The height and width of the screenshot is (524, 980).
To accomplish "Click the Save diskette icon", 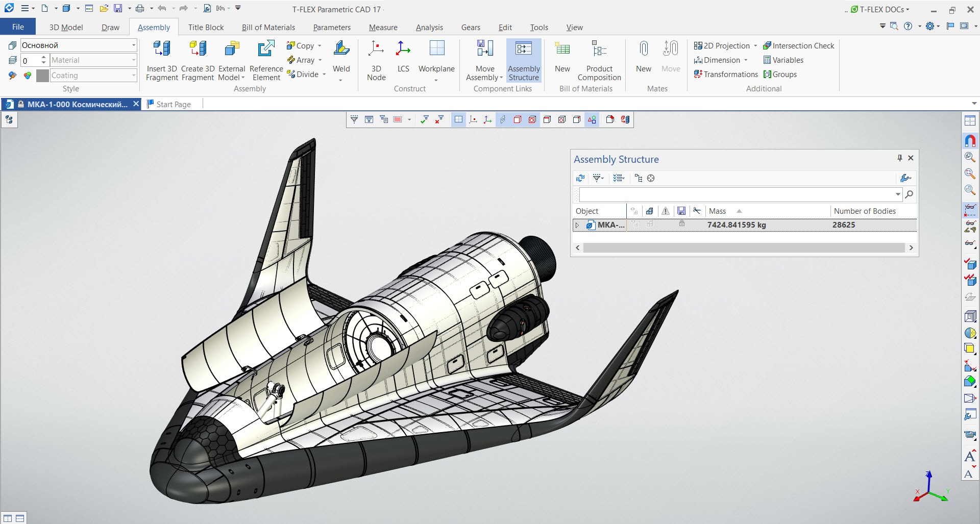I will (x=118, y=9).
